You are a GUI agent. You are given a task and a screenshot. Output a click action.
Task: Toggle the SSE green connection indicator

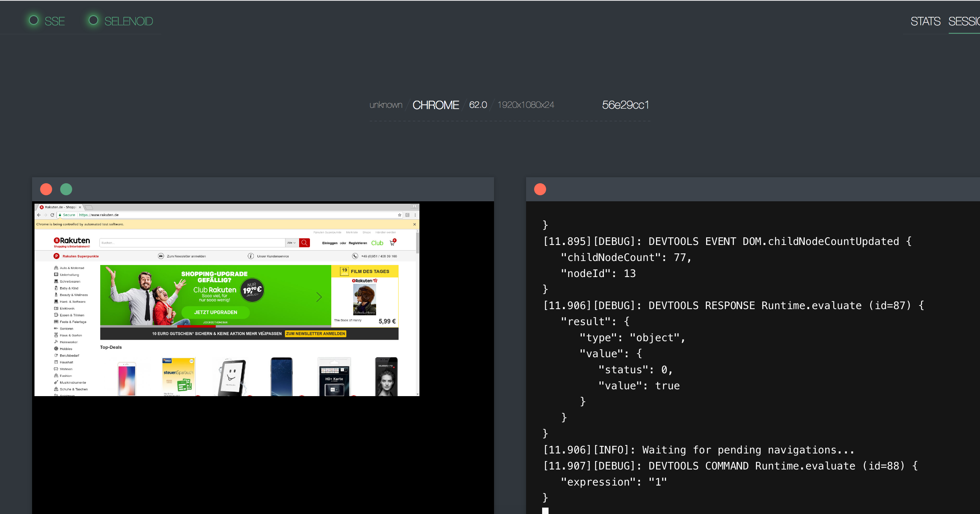click(34, 21)
